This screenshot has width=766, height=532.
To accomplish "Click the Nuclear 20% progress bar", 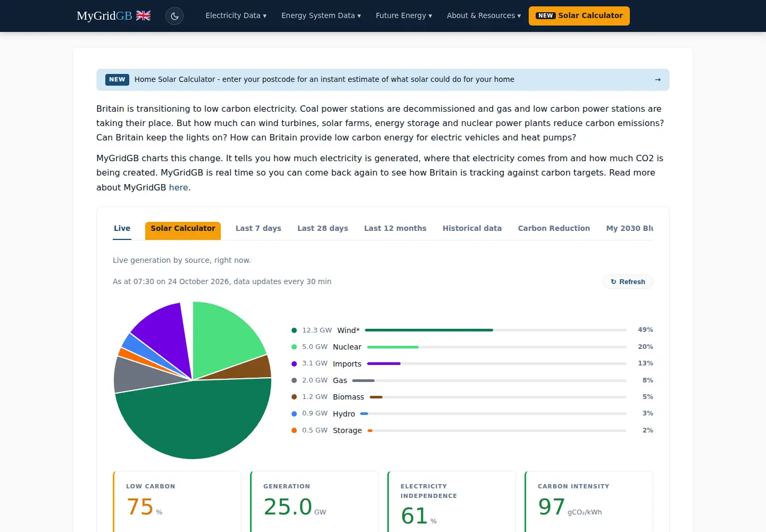I will click(497, 347).
